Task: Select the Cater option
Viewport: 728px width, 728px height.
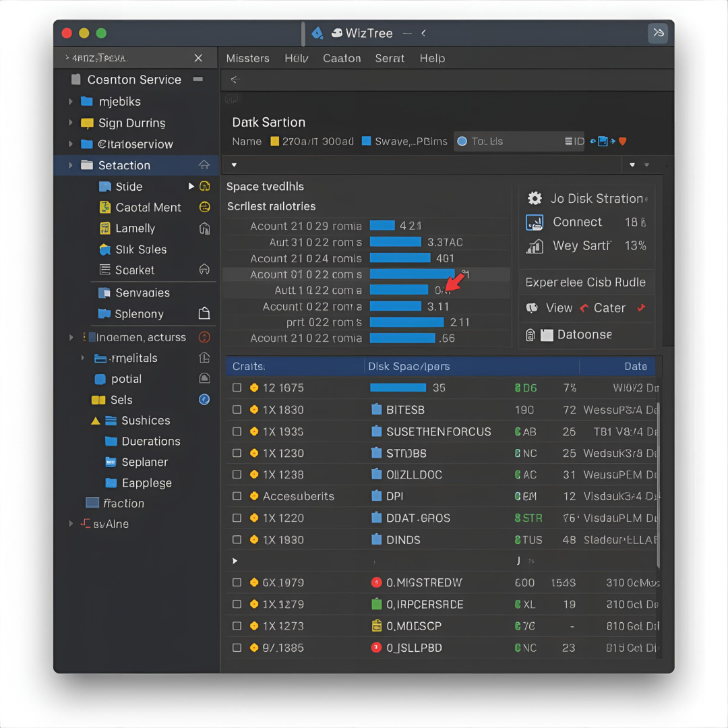Action: (609, 308)
